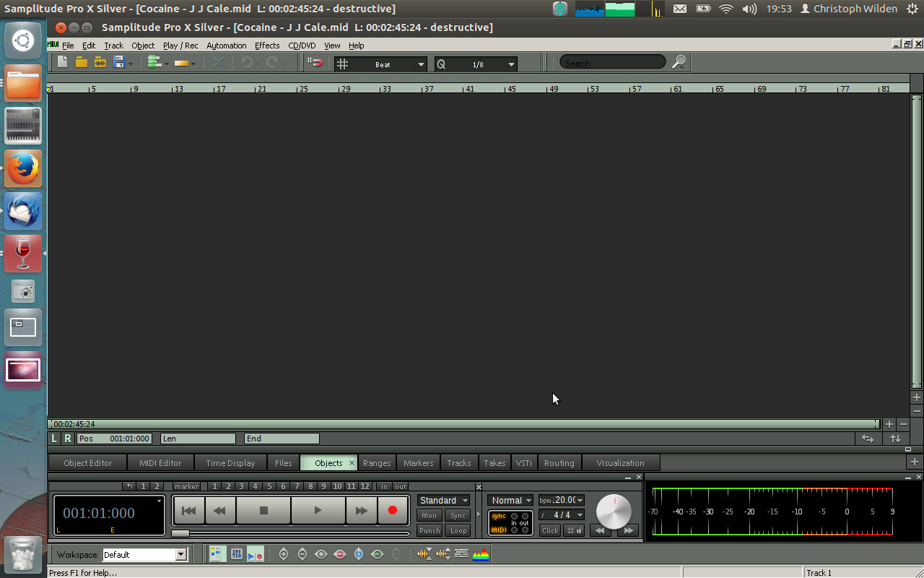Open a project with the folder icon
Viewport: 924px width, 578px height.
(x=82, y=62)
